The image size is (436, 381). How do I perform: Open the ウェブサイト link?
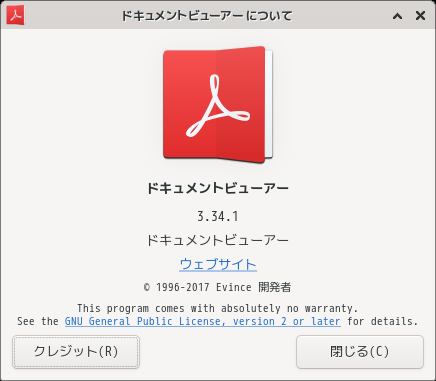218,264
